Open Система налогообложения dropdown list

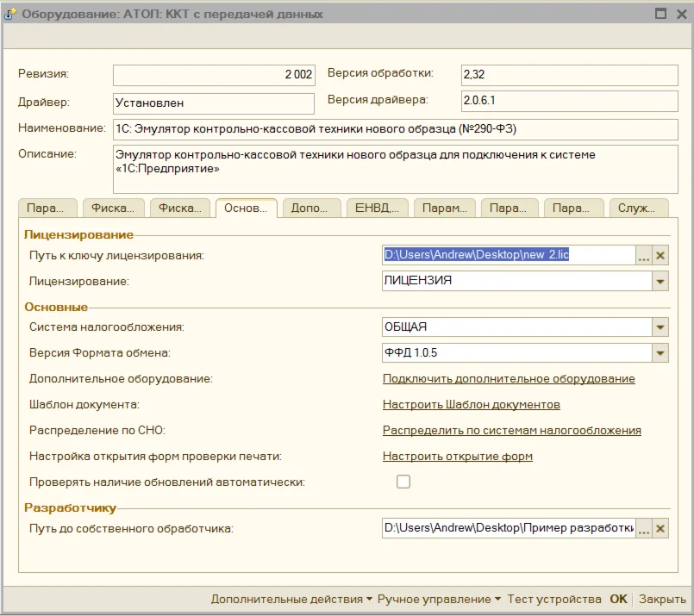(x=660, y=327)
